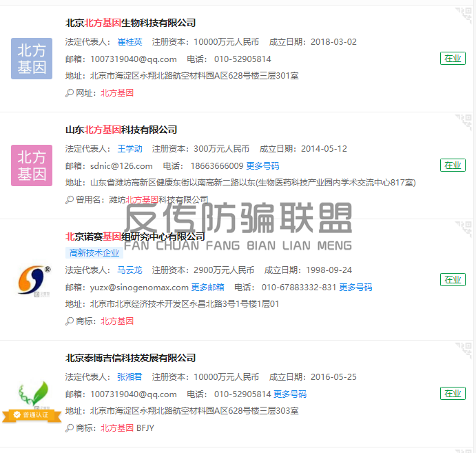Open company title 北京北方基因生物科技有限公司

point(130,23)
